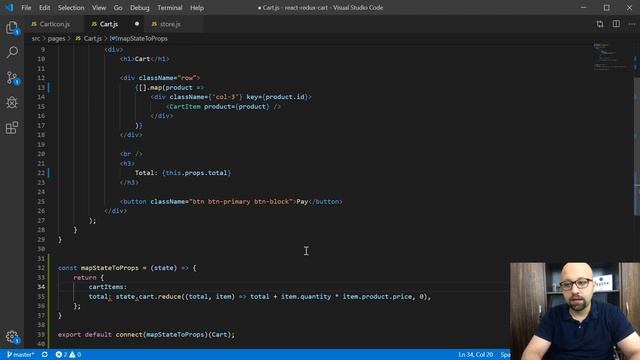
Task: Minimize the Visual Studio Code window
Action: pos(583,7)
